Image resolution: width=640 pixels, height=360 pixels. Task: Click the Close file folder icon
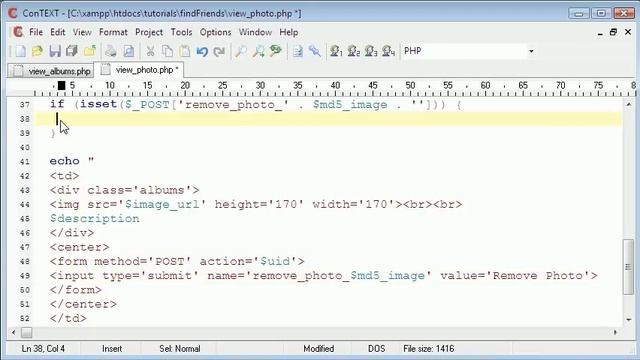(90, 51)
